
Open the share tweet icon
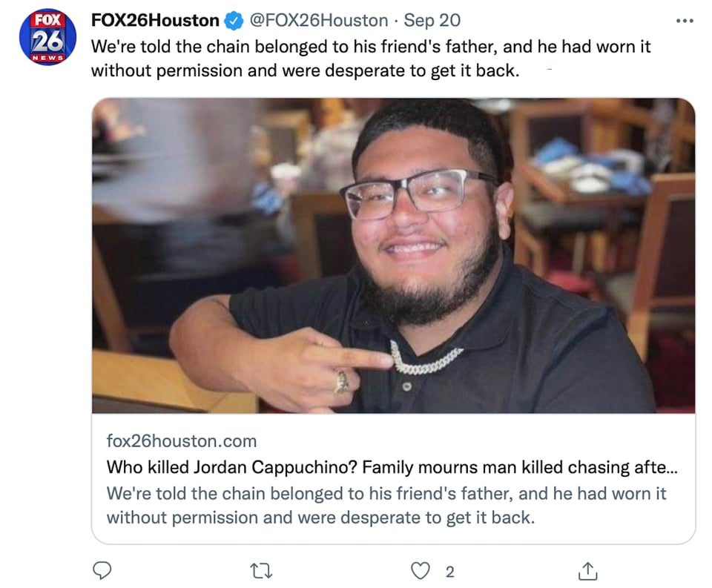(587, 571)
